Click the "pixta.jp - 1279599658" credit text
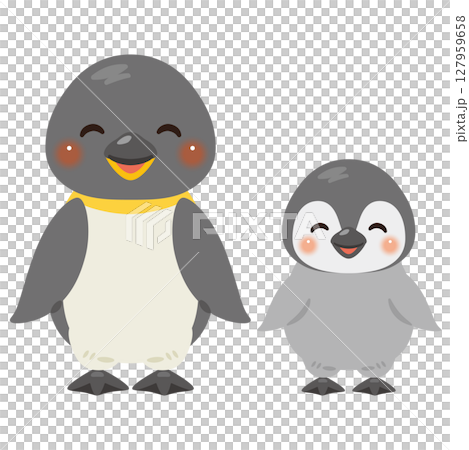Image resolution: width=469 pixels, height=450 pixels. pos(460,78)
